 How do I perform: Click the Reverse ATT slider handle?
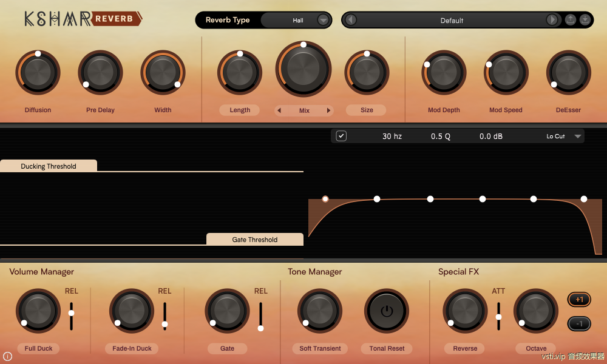coord(498,317)
